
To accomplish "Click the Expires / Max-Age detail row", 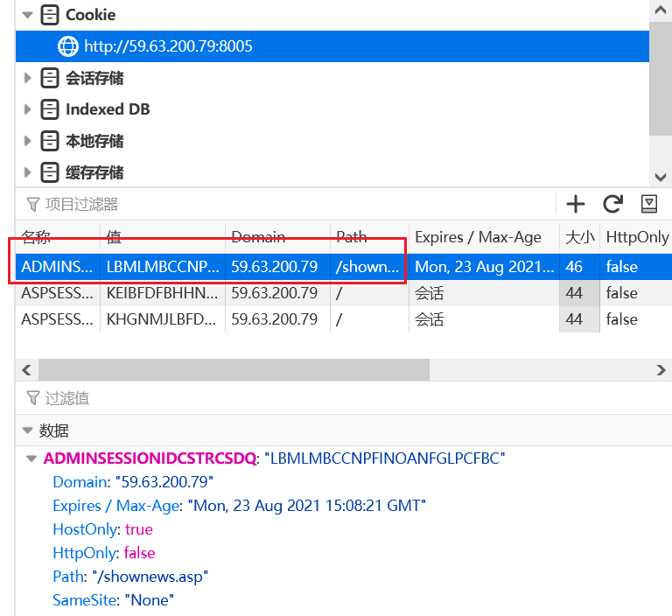I will pyautogui.click(x=239, y=506).
